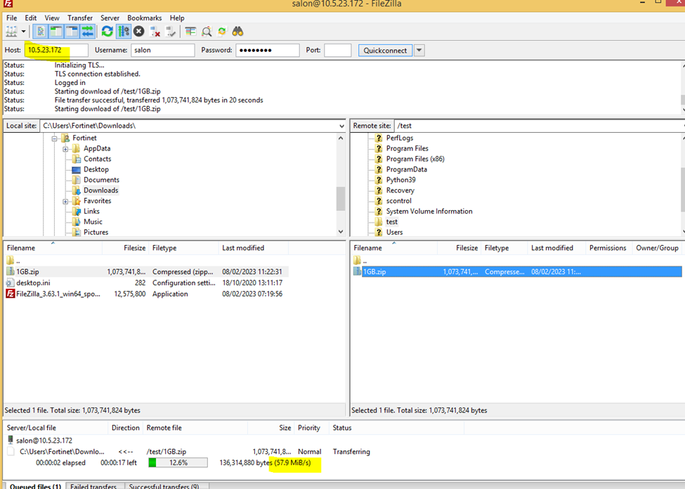Image resolution: width=685 pixels, height=489 pixels.
Task: Open the View menu
Action: [x=52, y=18]
